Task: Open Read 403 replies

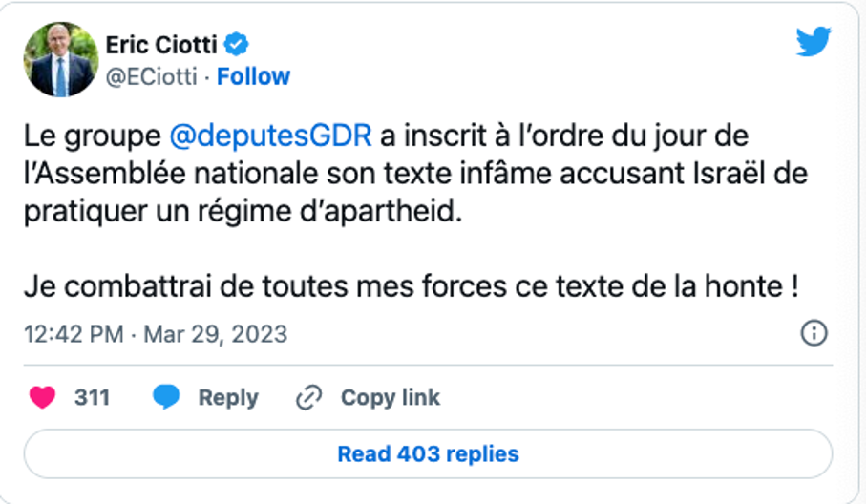Action: (428, 454)
